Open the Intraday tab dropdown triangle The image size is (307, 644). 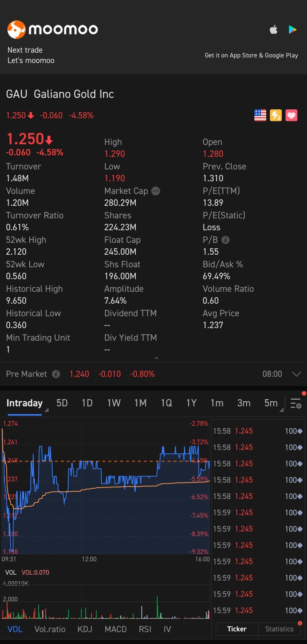(x=47, y=410)
